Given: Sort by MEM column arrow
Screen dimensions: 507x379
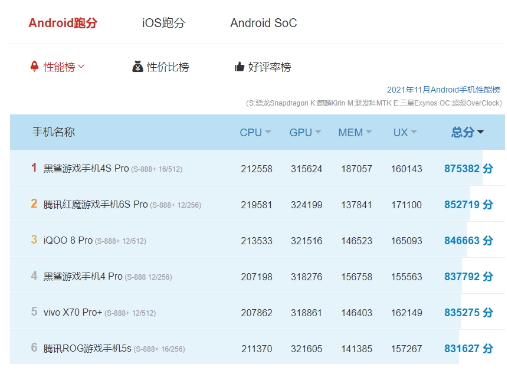Looking at the screenshot, I should 369,132.
